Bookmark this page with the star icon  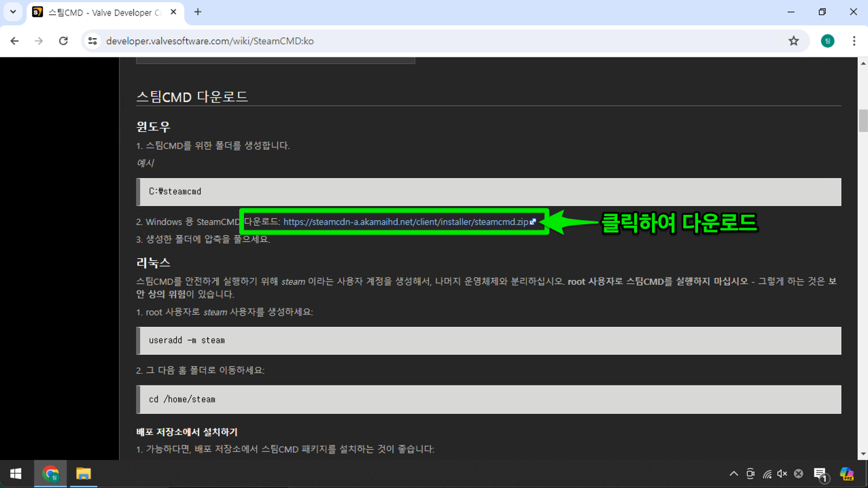[x=793, y=41]
